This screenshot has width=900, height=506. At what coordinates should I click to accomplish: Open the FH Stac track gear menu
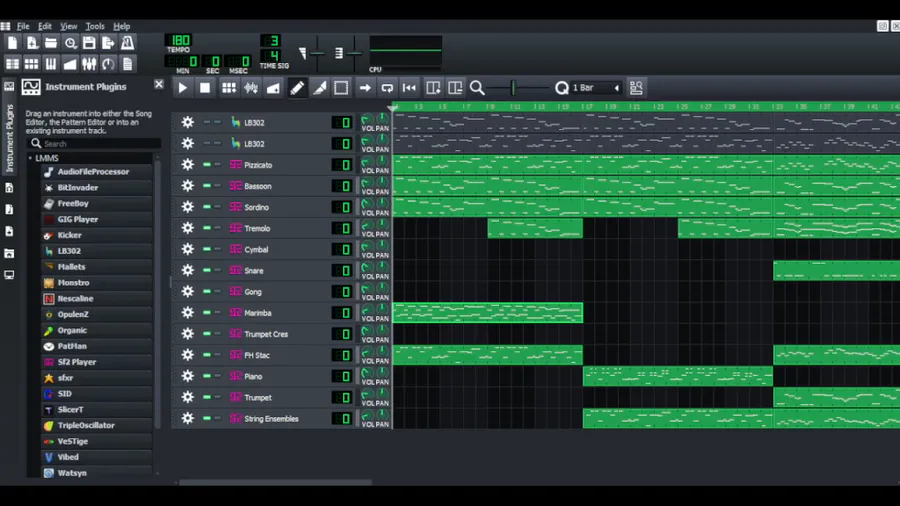[x=188, y=355]
